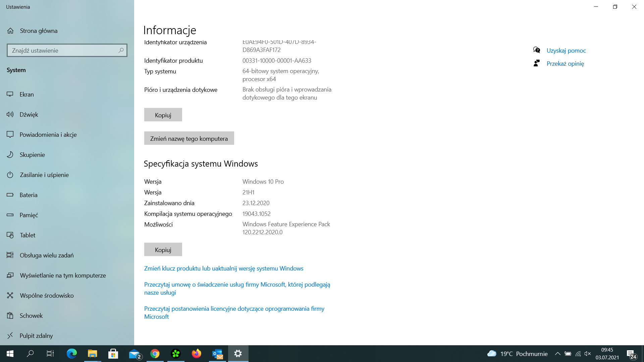Image resolution: width=644 pixels, height=362 pixels.
Task: Click Kopiuj below device specifications
Action: [x=163, y=115]
